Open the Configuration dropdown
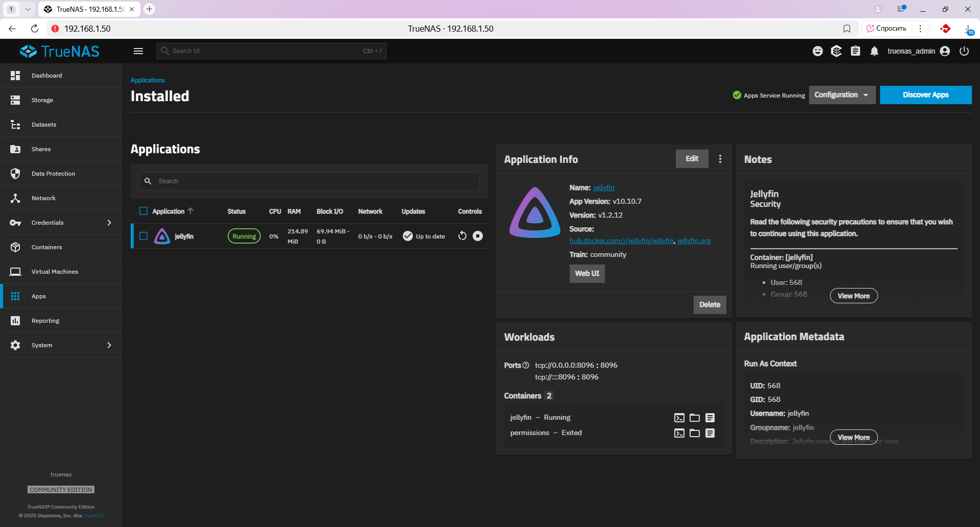The image size is (980, 527). point(842,95)
